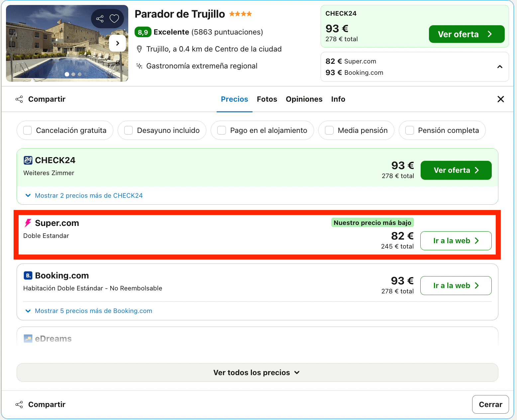
Task: Click the 245 € total text
Action: click(397, 246)
